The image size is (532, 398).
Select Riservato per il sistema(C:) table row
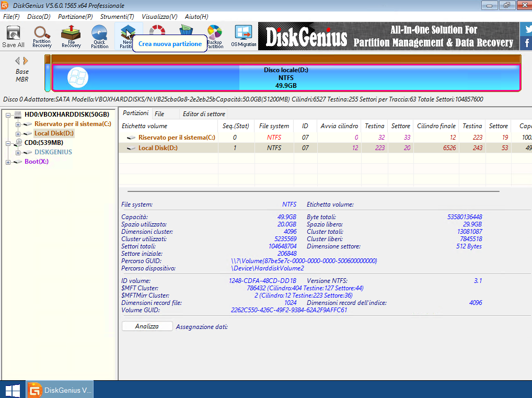[325, 138]
